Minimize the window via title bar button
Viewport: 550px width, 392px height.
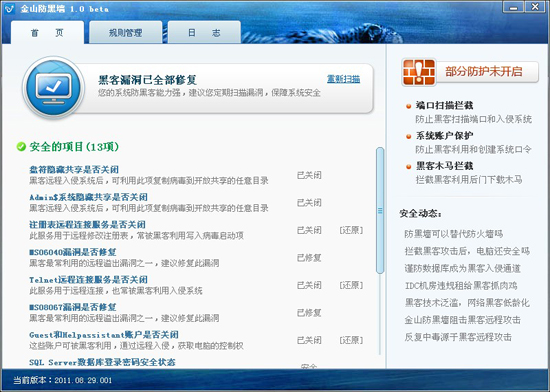pyautogui.click(x=514, y=7)
